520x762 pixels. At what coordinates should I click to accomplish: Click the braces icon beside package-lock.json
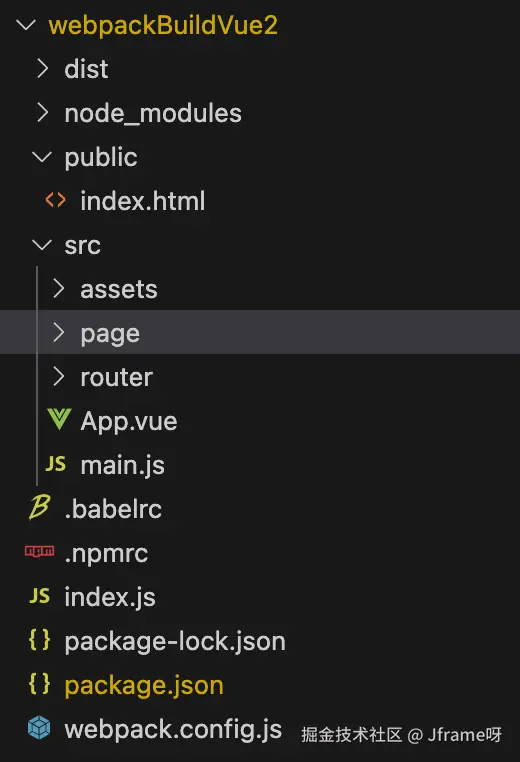tap(39, 640)
